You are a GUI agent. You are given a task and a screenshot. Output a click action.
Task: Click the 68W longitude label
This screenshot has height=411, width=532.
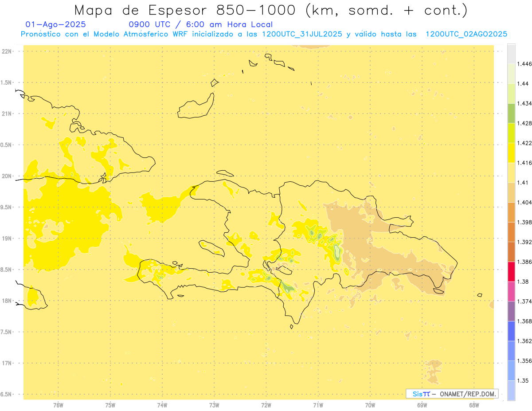pos(474,405)
